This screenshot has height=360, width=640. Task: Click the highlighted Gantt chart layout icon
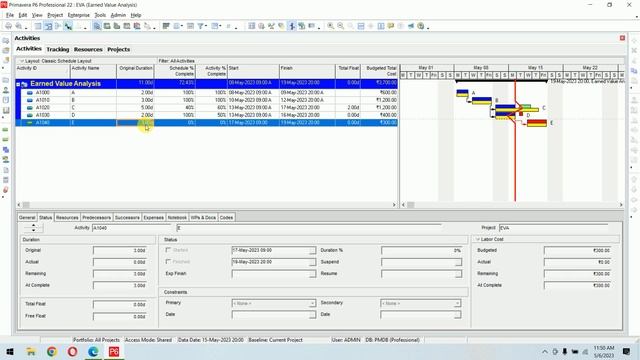(x=48, y=26)
